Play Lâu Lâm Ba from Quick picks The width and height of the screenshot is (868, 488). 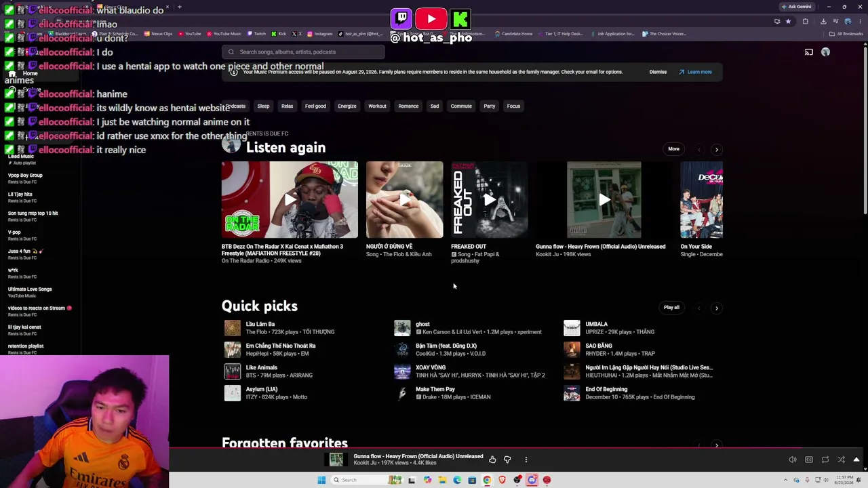[x=233, y=328]
